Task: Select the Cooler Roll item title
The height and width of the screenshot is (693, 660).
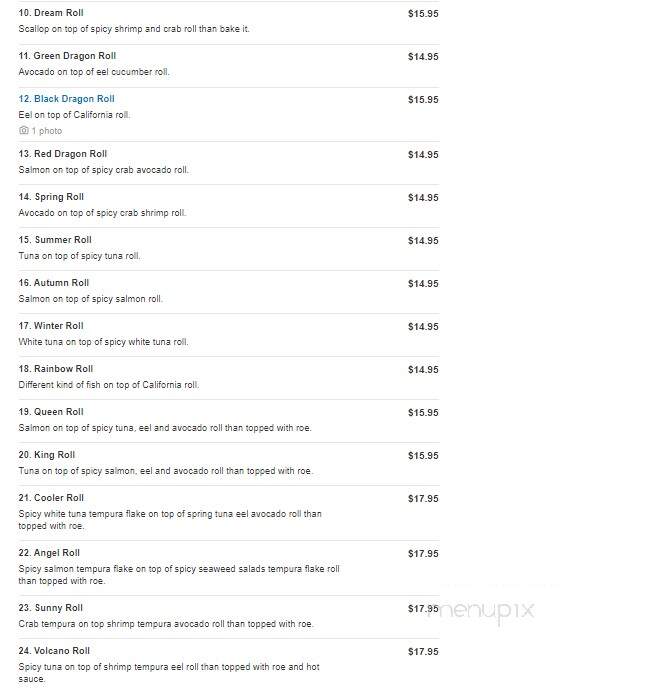Action: coord(51,498)
